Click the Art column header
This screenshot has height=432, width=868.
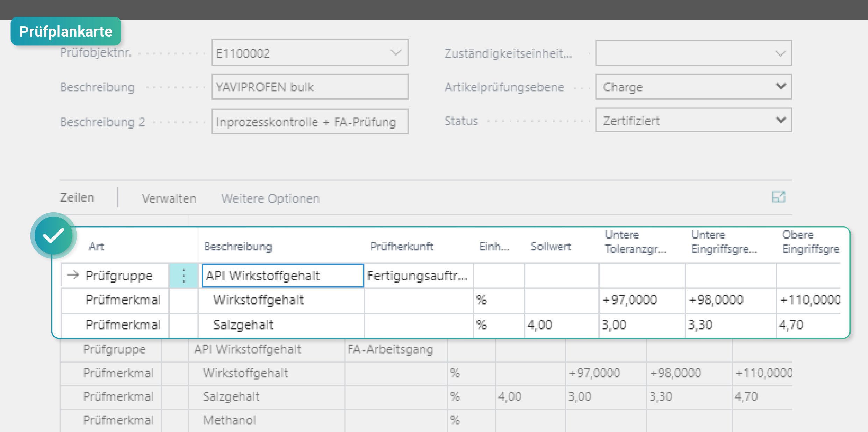96,247
